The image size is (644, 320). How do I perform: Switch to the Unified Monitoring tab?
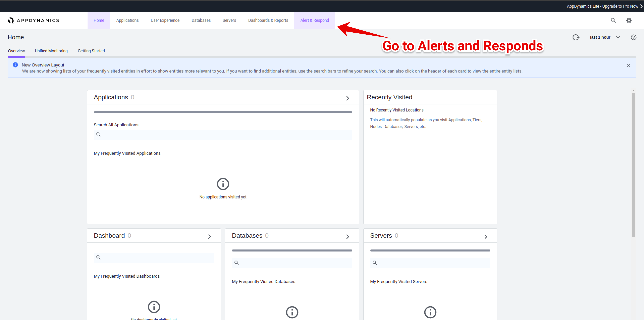(51, 51)
